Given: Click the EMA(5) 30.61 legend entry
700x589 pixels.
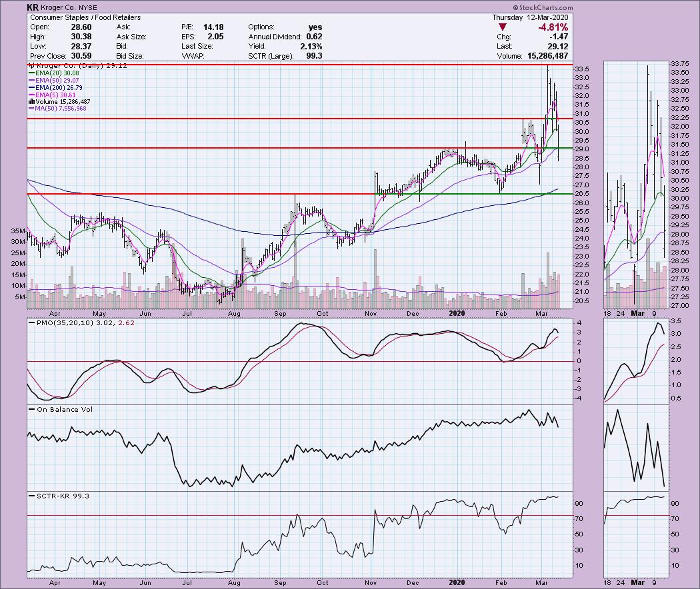Looking at the screenshot, I should click(52, 95).
